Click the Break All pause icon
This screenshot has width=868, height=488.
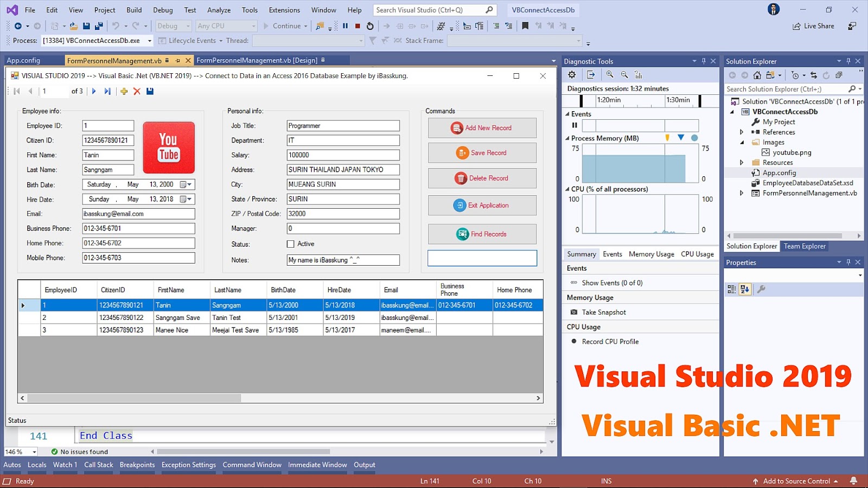pyautogui.click(x=346, y=25)
